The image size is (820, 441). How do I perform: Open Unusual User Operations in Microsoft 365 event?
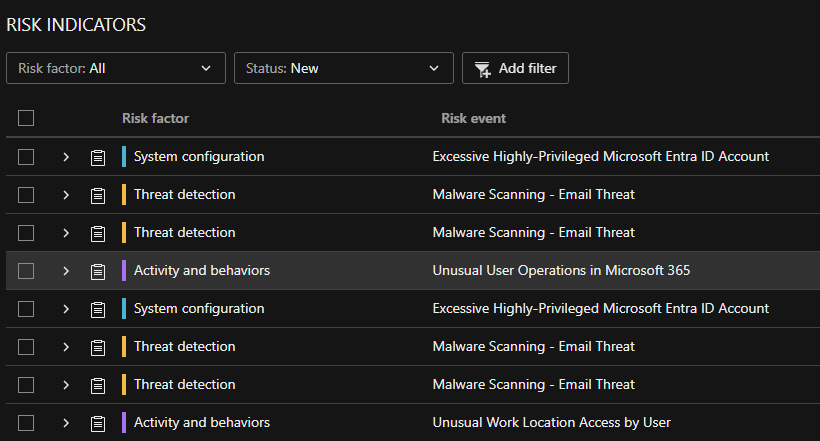pos(561,271)
